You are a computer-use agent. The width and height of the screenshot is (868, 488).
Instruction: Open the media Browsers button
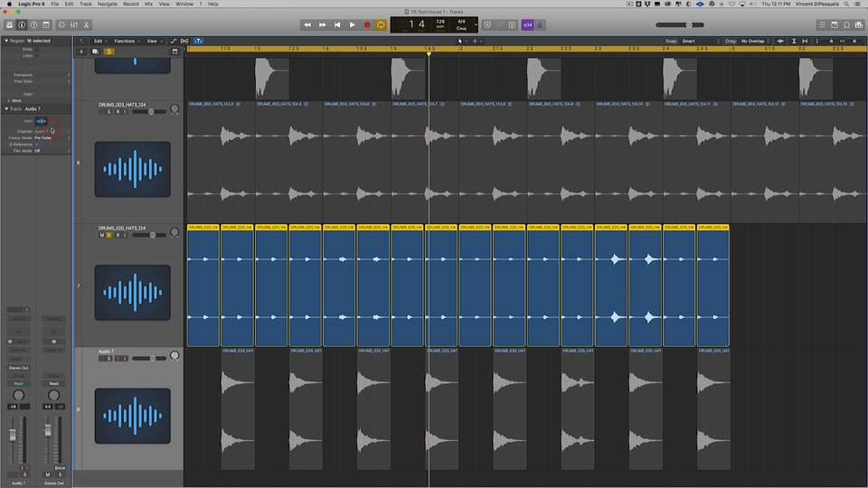pyautogui.click(x=859, y=25)
